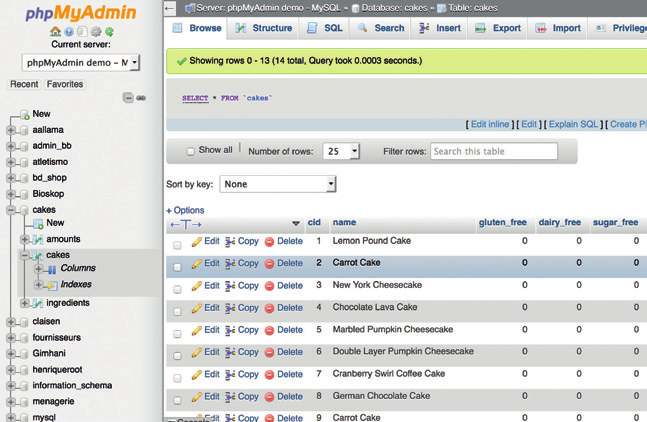Click the Recent button in sidebar
This screenshot has height=422, width=647.
24,84
